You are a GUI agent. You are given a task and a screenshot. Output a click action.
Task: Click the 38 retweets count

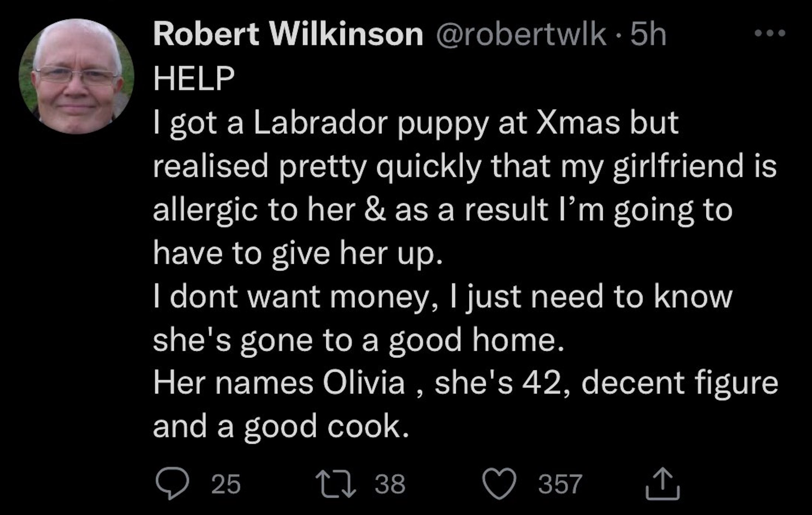click(x=390, y=484)
